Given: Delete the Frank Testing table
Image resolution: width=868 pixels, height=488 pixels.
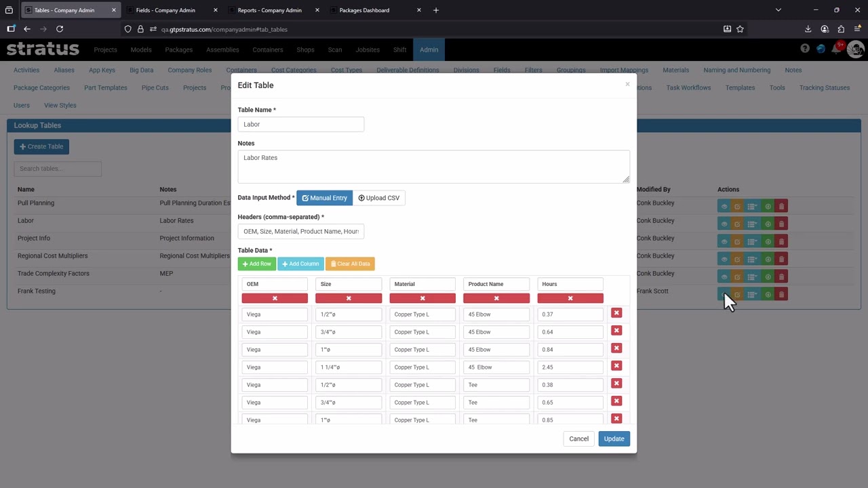Looking at the screenshot, I should tap(781, 294).
